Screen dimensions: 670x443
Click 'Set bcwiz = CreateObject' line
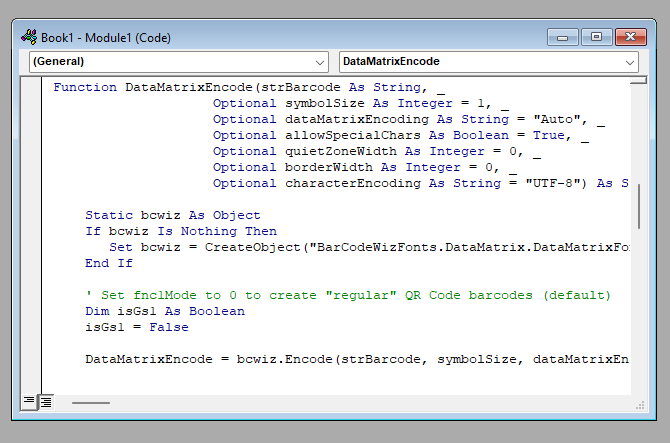(x=369, y=247)
